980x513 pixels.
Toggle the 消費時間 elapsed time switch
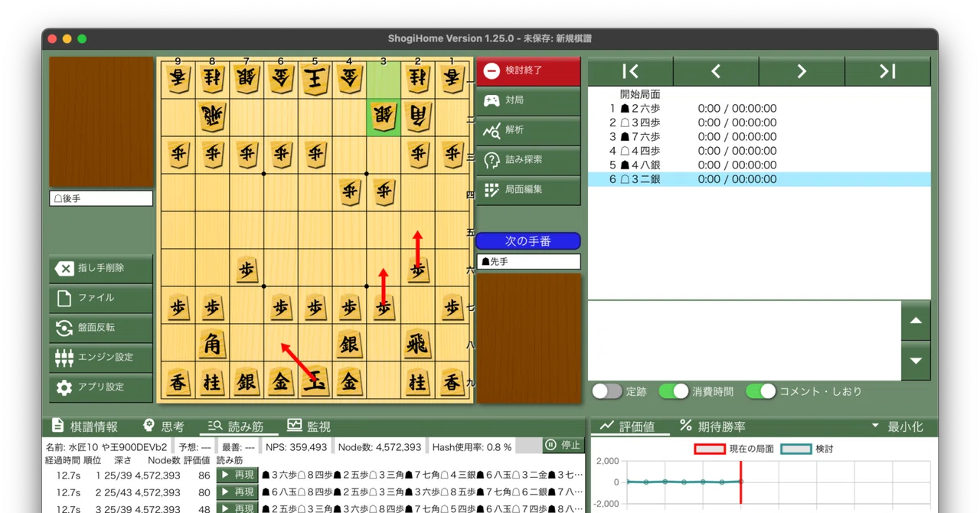pos(674,391)
